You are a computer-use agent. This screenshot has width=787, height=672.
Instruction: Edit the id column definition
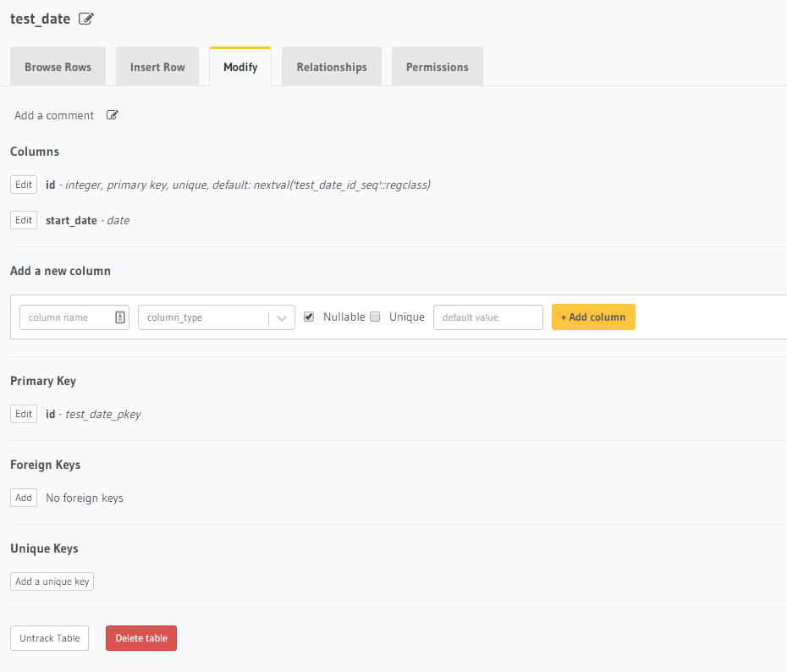point(23,185)
